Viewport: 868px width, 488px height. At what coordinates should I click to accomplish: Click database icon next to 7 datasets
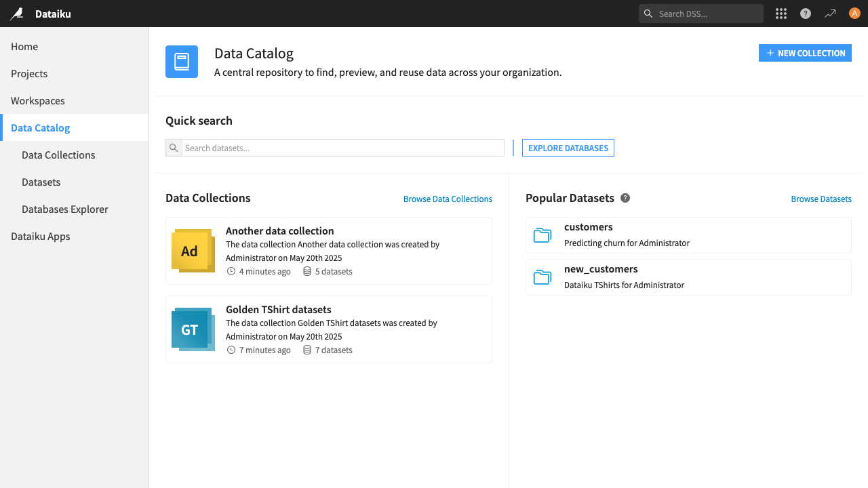coord(307,350)
